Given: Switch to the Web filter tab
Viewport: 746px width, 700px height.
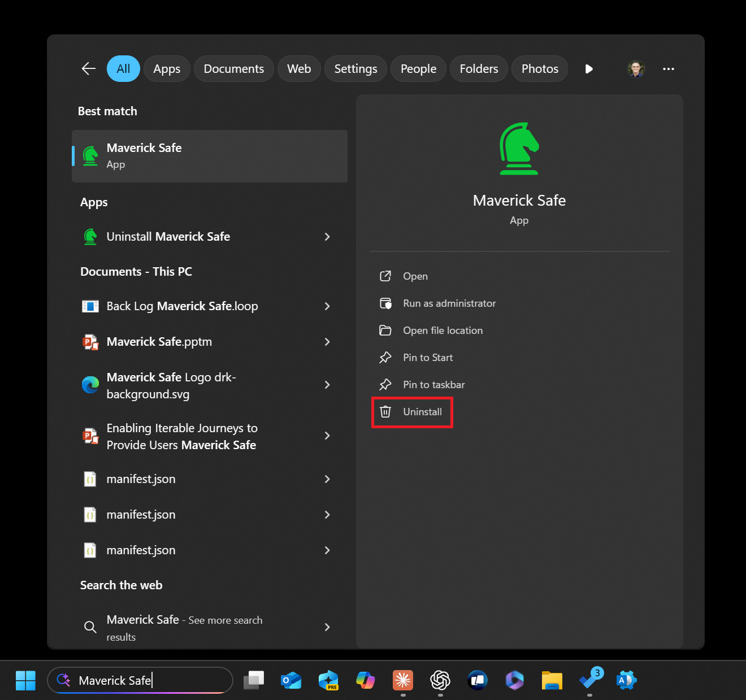Looking at the screenshot, I should [299, 69].
